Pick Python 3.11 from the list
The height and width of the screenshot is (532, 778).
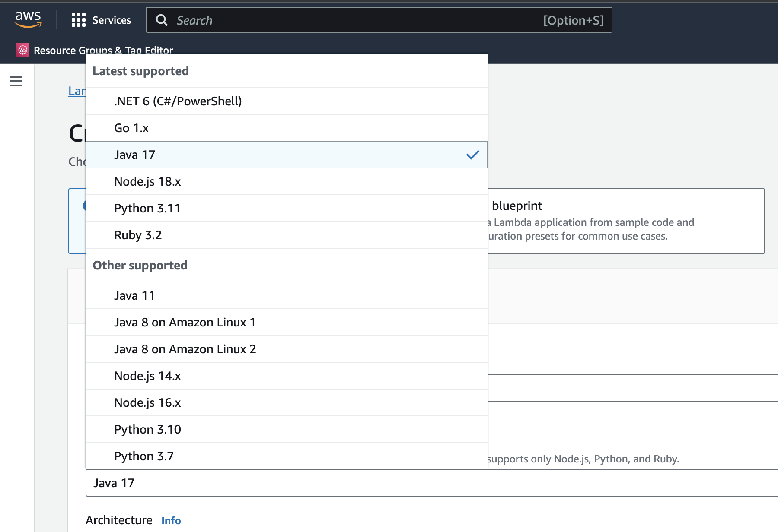click(x=287, y=208)
